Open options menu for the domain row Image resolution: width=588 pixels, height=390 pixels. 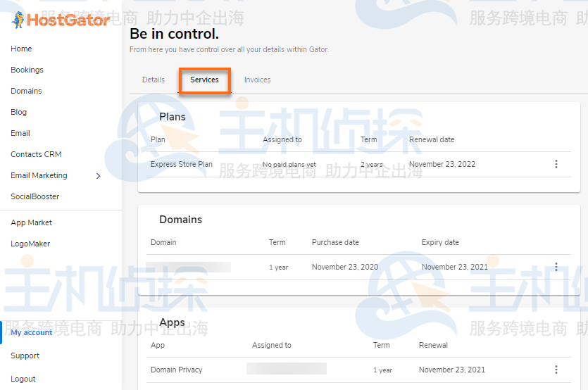pos(556,267)
